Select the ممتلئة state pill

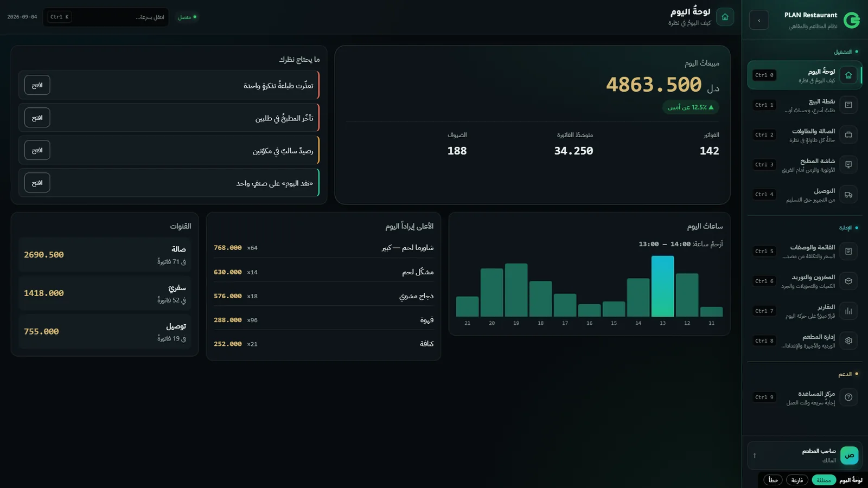click(x=824, y=480)
